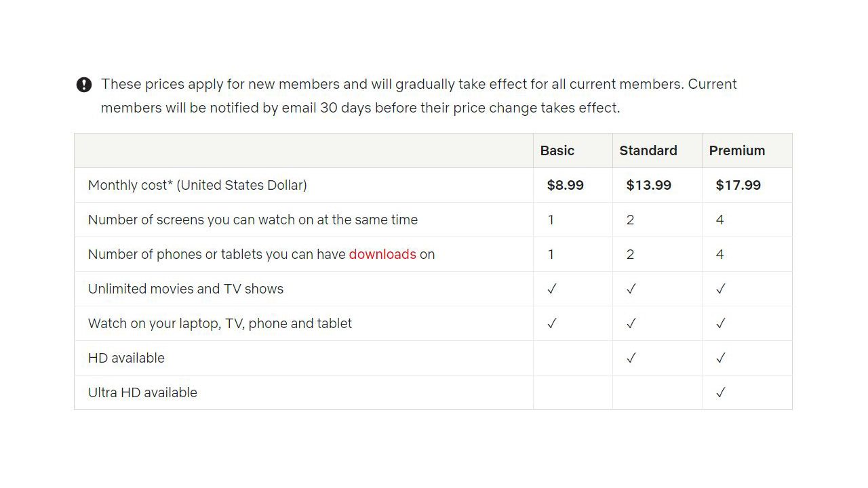Click Basic checkmark for Watch on laptop row
The height and width of the screenshot is (488, 868).
tap(551, 323)
